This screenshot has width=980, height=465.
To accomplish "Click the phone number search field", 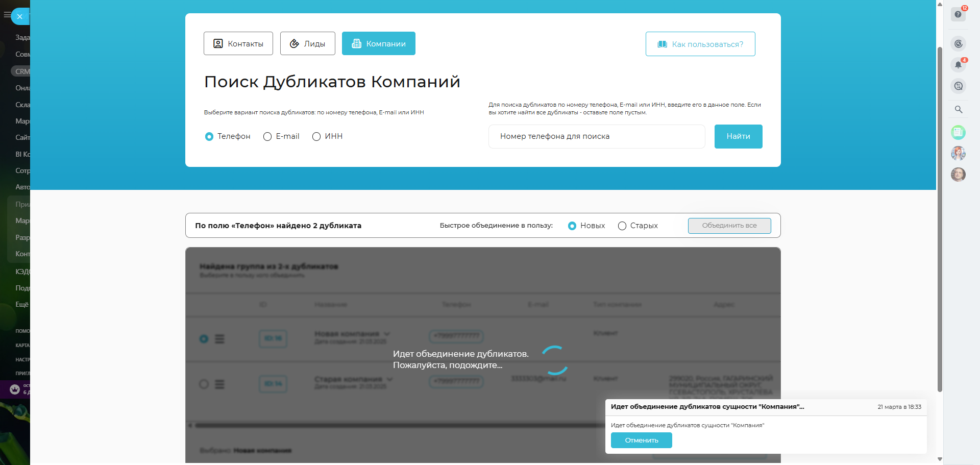I will click(596, 137).
